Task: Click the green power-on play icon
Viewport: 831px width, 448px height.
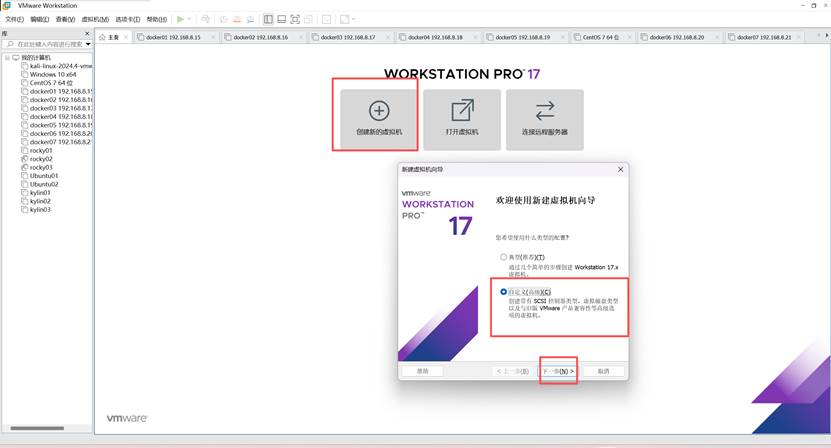Action: tap(181, 19)
